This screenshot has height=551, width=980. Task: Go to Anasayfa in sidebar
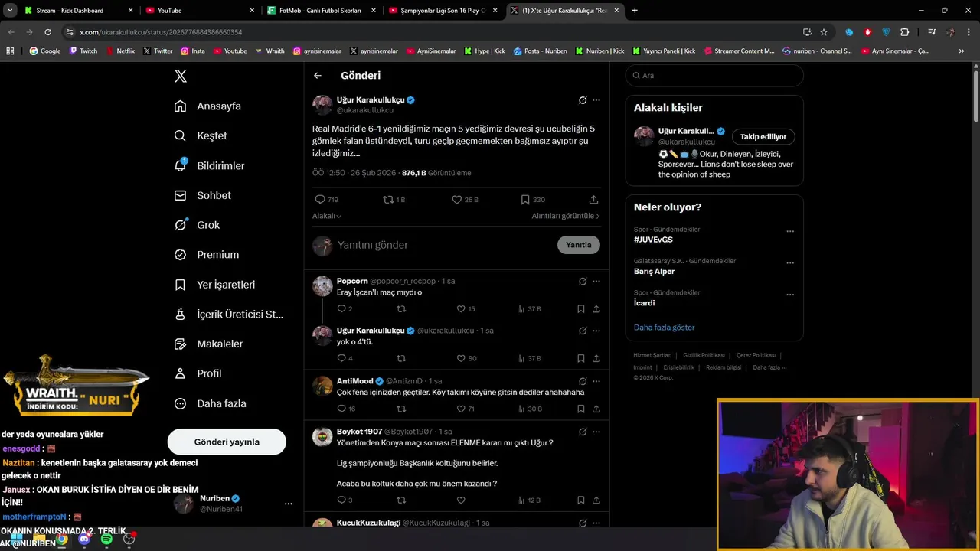point(207,106)
